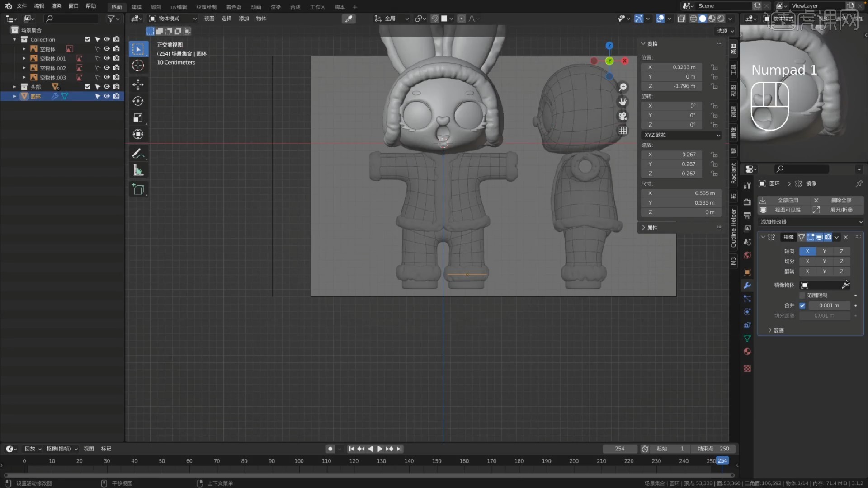This screenshot has height=488, width=868.
Task: Open the 编辑 menu
Action: (39, 6)
